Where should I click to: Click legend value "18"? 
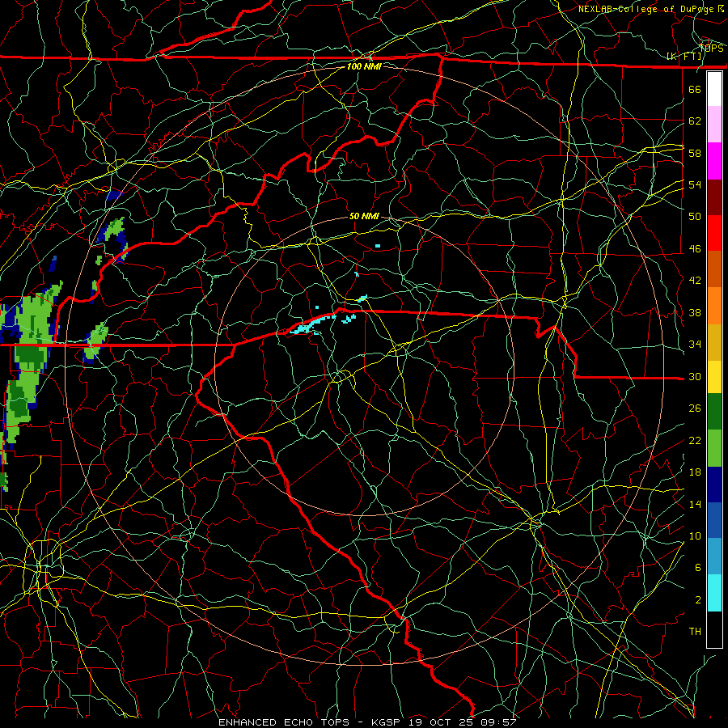tap(695, 472)
